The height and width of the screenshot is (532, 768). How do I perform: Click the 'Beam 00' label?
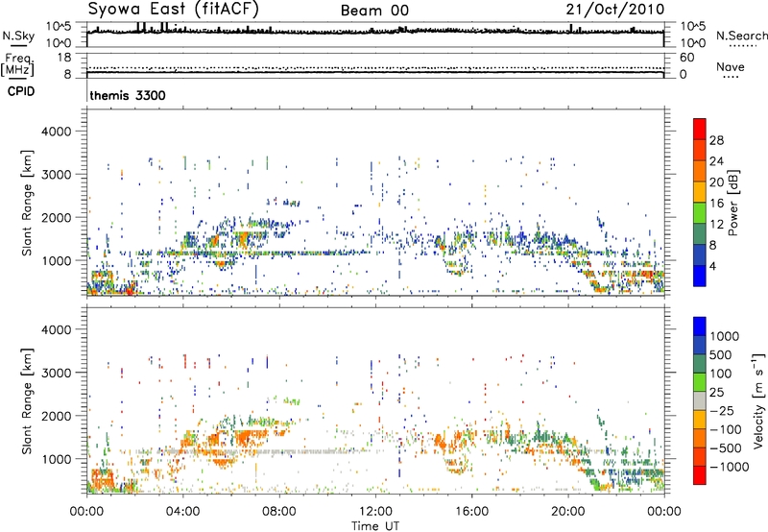coord(374,11)
